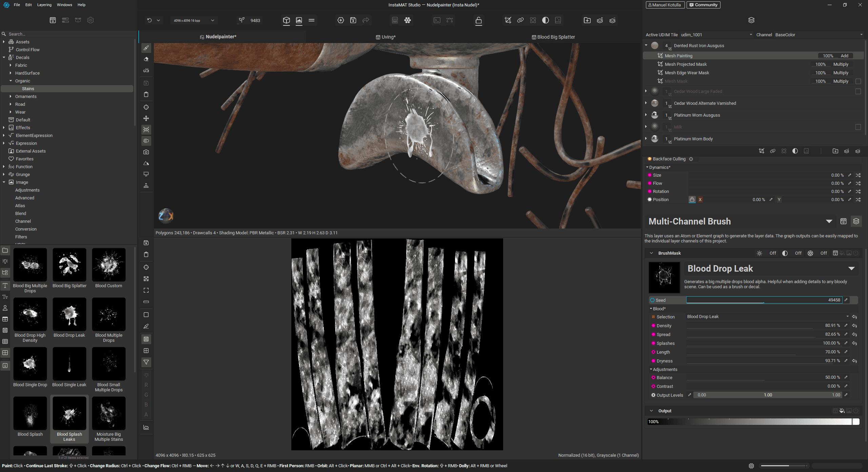Select Stains under Organic decals
868x472 pixels.
click(x=28, y=89)
